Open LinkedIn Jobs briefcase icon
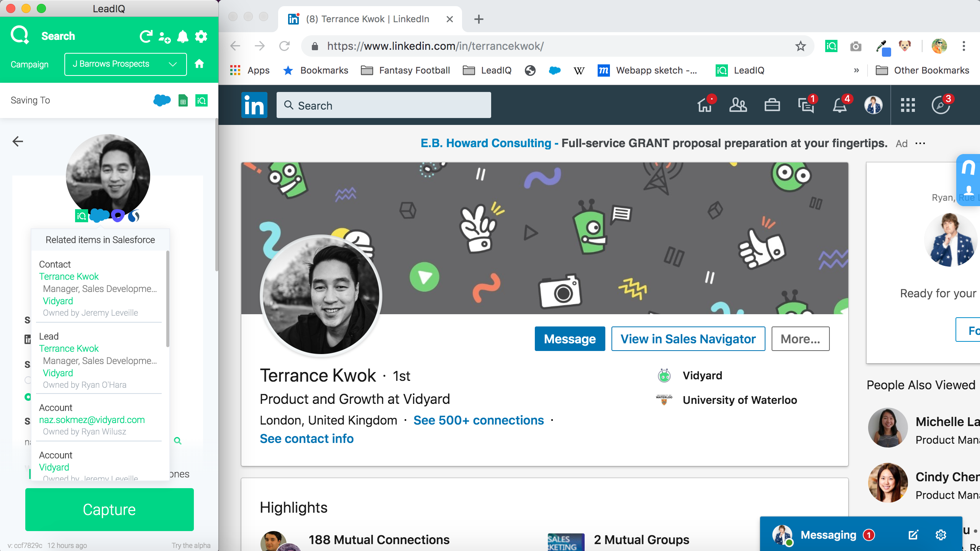This screenshot has width=980, height=551. [x=772, y=105]
